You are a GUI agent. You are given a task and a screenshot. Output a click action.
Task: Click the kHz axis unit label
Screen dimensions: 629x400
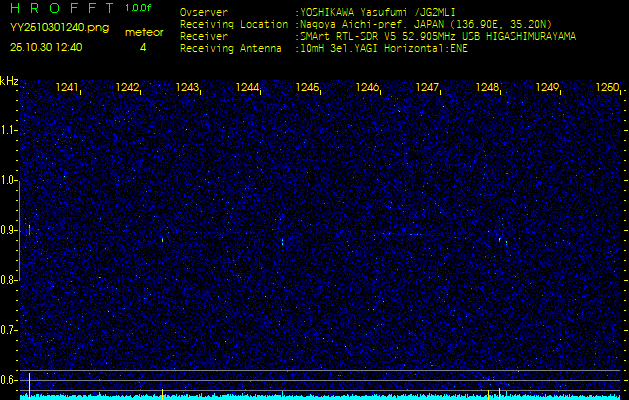[9, 81]
